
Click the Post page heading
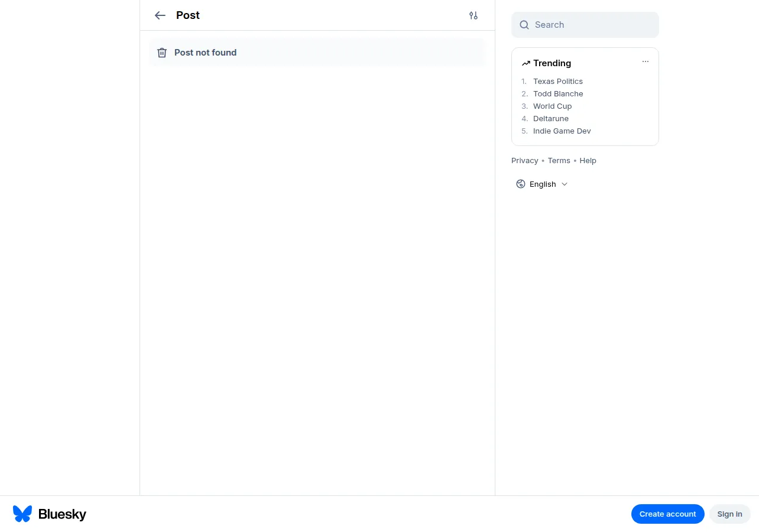188,15
